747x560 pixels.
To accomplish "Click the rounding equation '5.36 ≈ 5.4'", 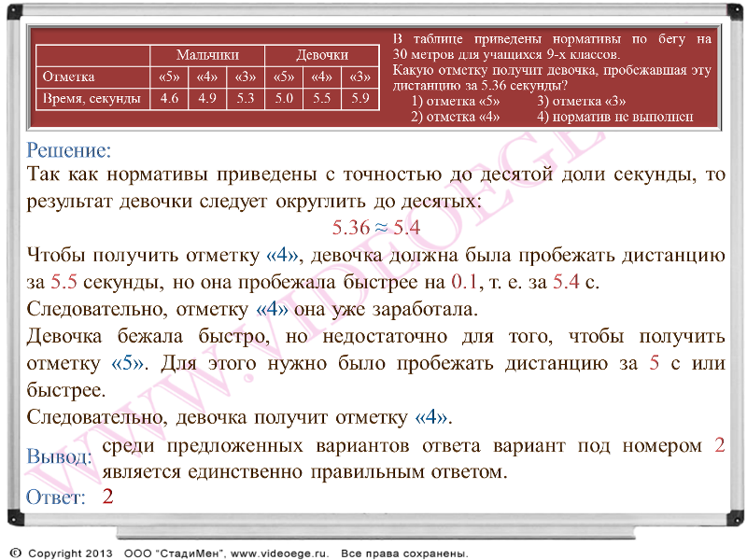I will [376, 228].
